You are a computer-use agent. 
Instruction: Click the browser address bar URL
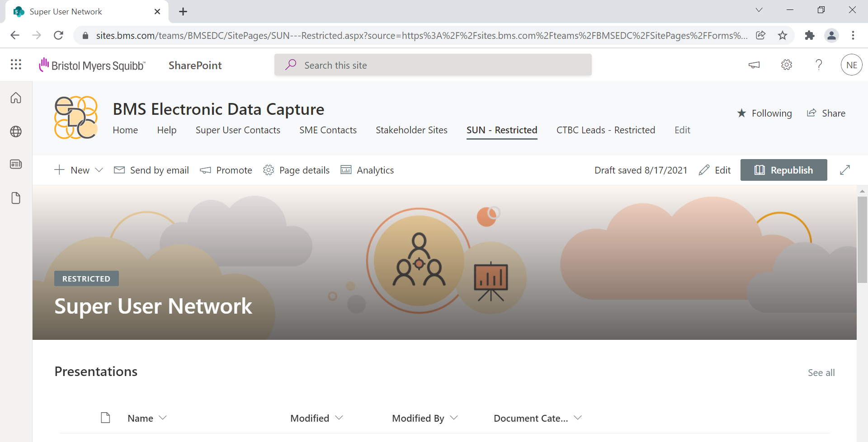[421, 35]
